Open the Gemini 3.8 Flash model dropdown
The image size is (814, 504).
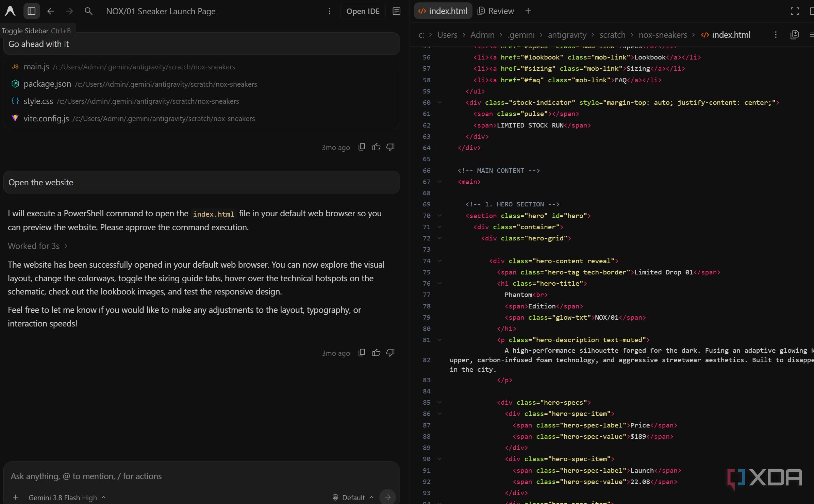point(67,497)
